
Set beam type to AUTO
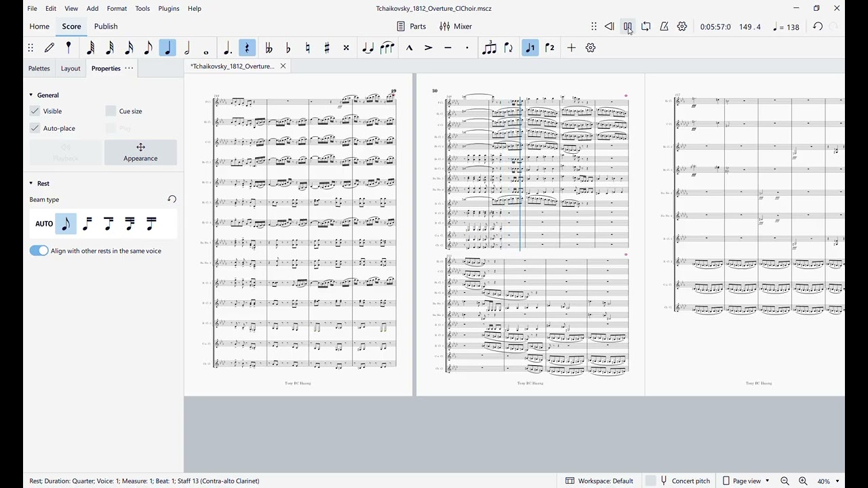[x=44, y=224]
